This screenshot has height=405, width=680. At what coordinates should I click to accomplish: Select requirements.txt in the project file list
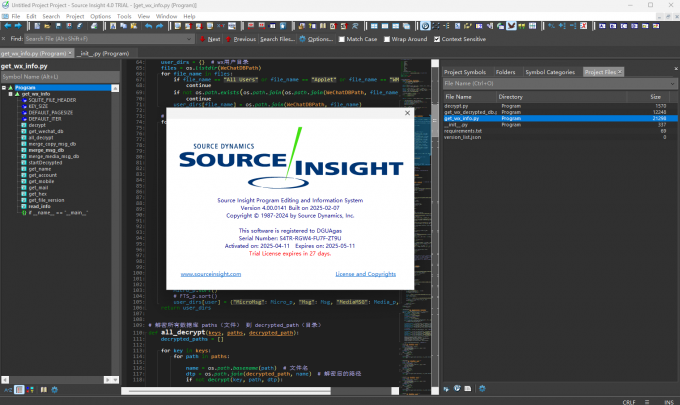tap(560, 131)
